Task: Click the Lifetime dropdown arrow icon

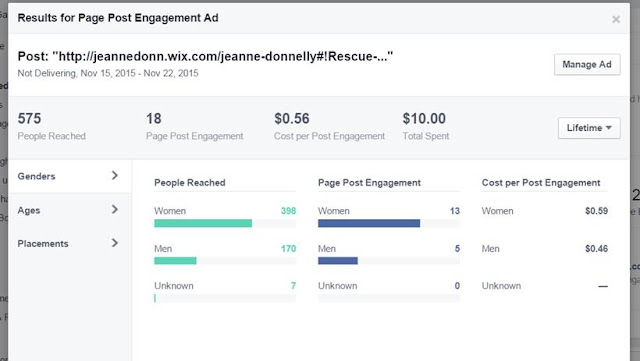Action: click(x=609, y=128)
